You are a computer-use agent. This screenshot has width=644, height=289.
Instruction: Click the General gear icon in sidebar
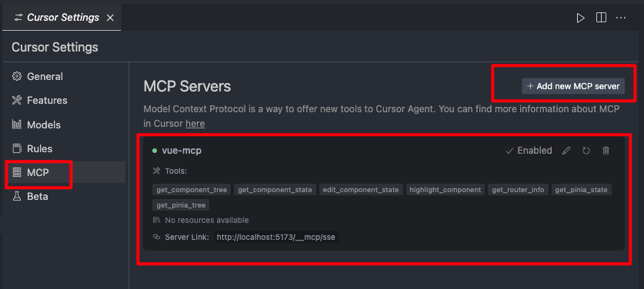[x=17, y=76]
